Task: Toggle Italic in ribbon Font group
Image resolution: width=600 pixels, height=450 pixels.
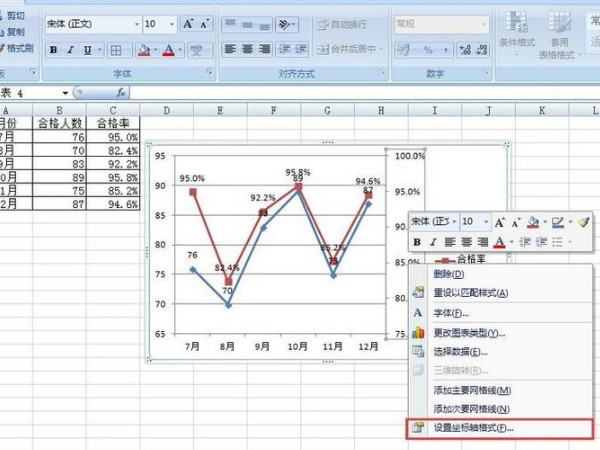Action: click(x=70, y=50)
